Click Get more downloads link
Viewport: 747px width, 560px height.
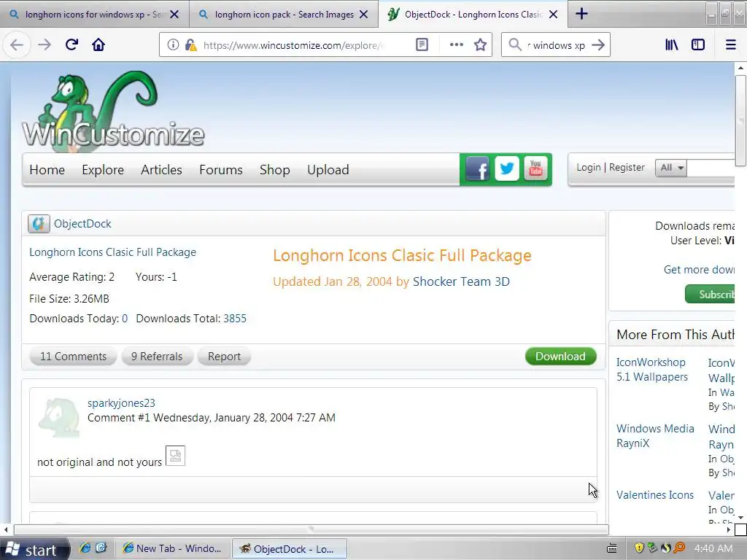click(699, 270)
